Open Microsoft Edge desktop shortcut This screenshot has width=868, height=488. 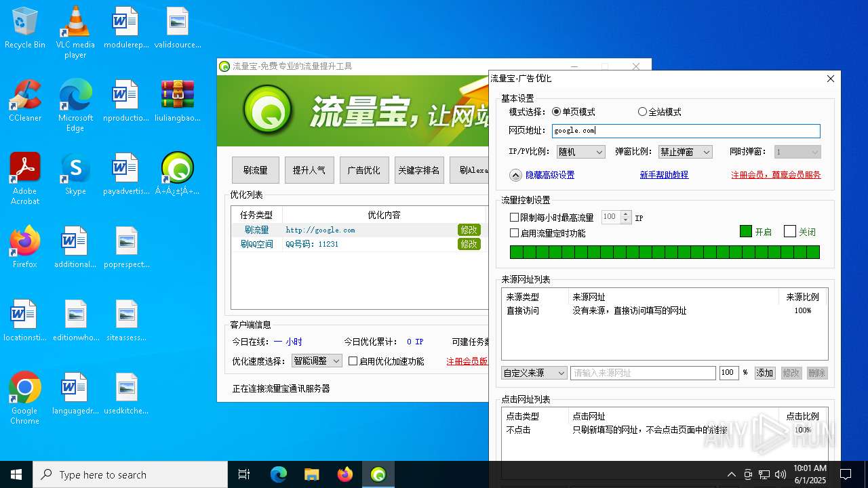[x=75, y=105]
